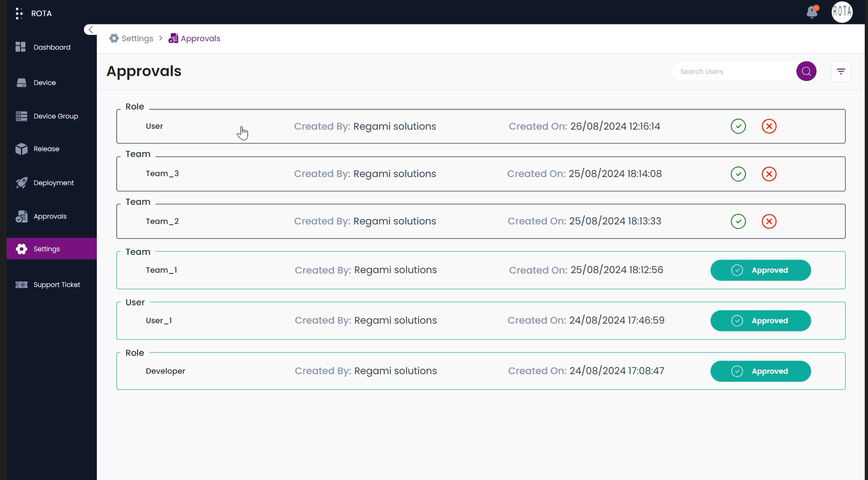Open the ROTA profile avatar
This screenshot has width=868, height=480.
click(x=842, y=12)
